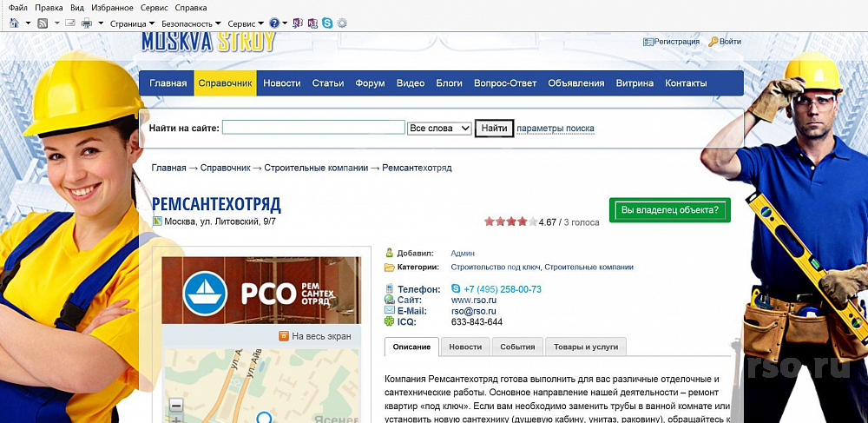The height and width of the screenshot is (423, 868).
Task: Click the Skype icon next to phone number
Action: 456,289
